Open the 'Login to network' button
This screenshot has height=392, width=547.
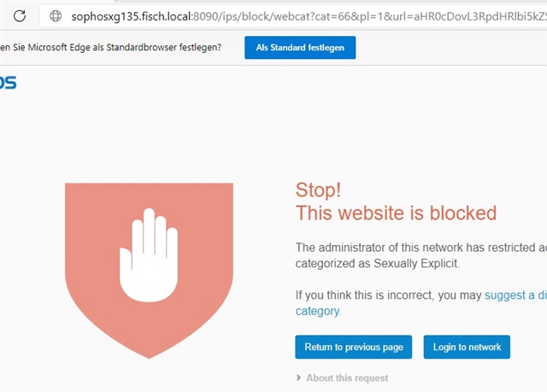click(x=467, y=347)
